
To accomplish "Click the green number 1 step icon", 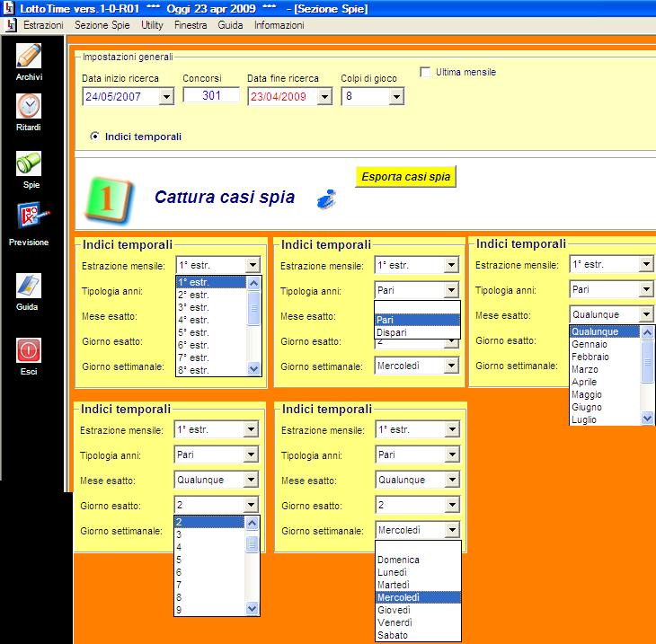I will click(x=109, y=200).
